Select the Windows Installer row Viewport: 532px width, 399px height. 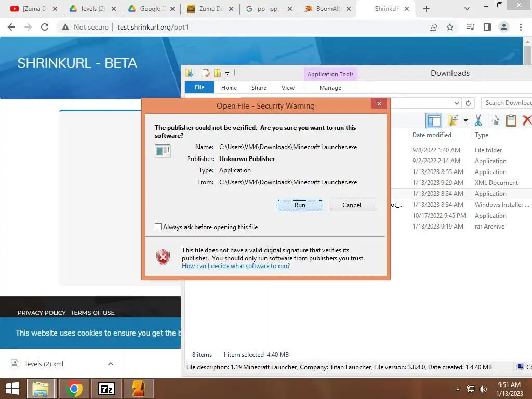[x=461, y=205]
